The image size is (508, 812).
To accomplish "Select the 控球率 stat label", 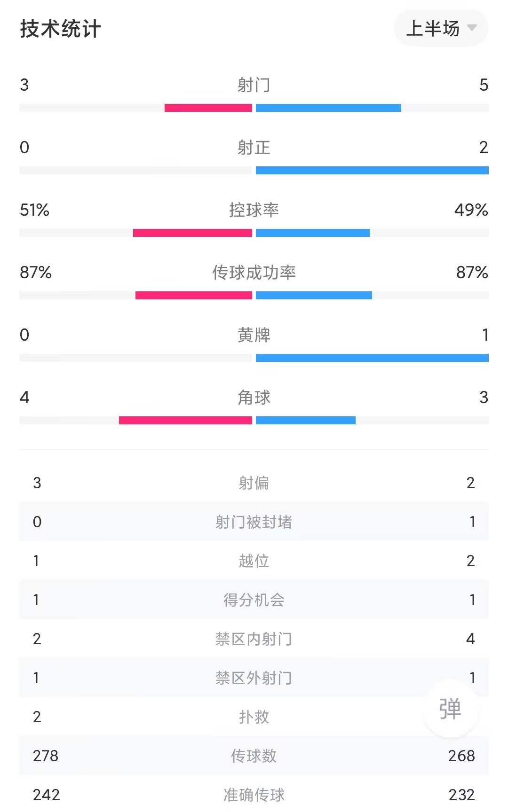I will point(254,210).
